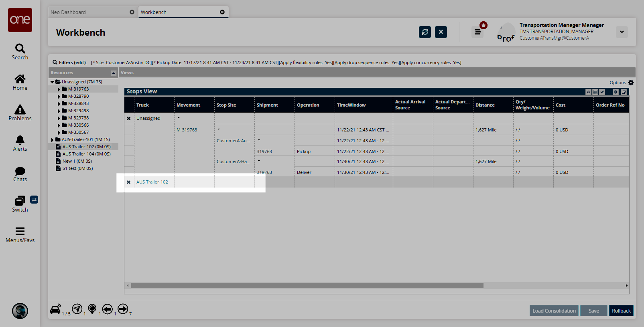Expand the AUS-Trailer-101 tree node

coord(52,140)
